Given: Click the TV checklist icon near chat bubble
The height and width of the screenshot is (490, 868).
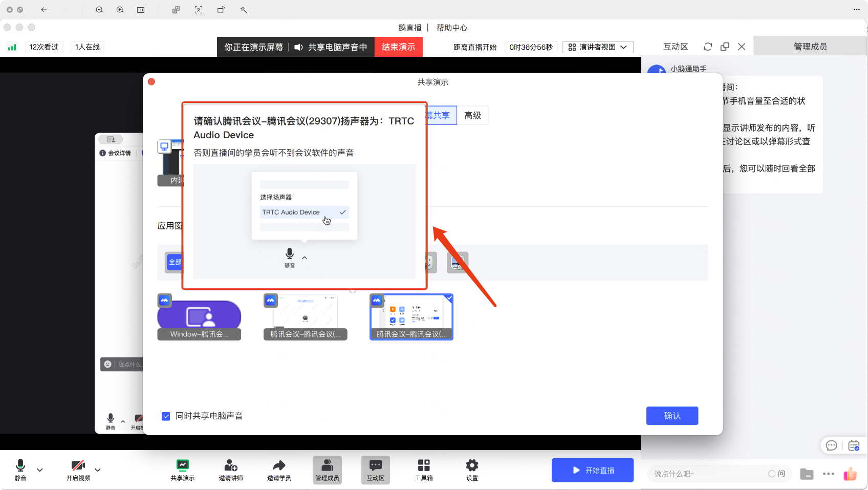Looking at the screenshot, I should [854, 445].
